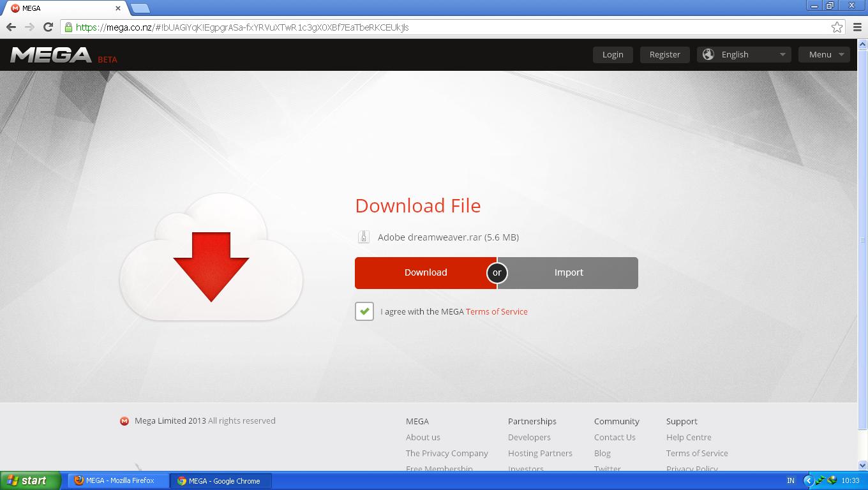Open Chrome's customize menu icon
This screenshot has width=868, height=490.
click(x=857, y=27)
